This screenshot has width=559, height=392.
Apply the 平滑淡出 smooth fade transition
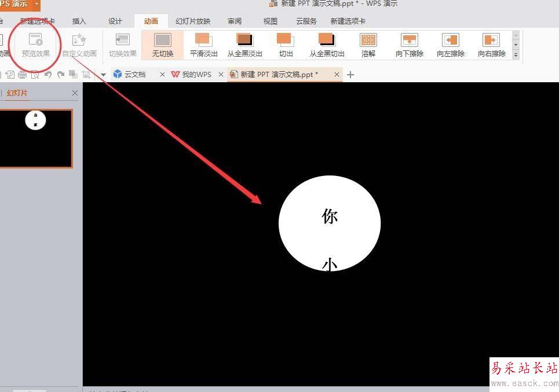(x=203, y=45)
